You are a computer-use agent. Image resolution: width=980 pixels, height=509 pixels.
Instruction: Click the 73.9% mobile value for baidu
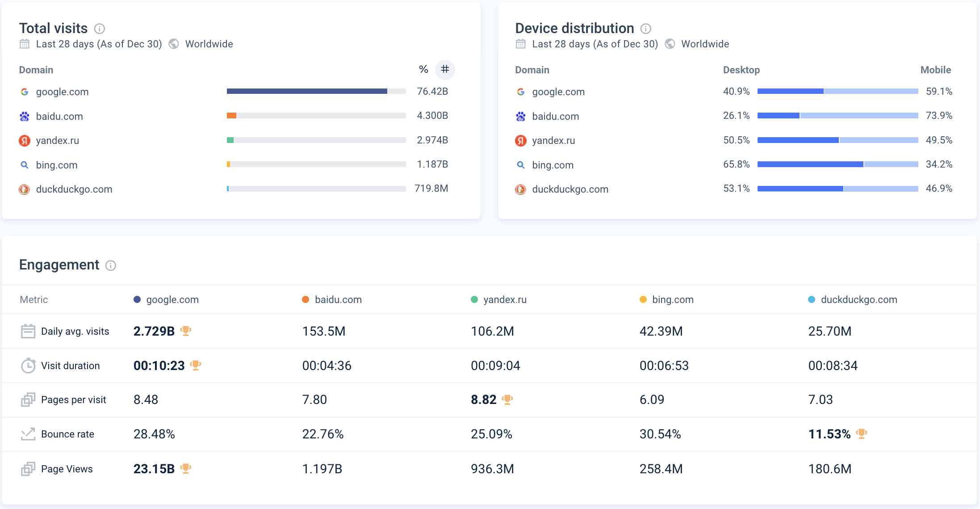pos(939,115)
